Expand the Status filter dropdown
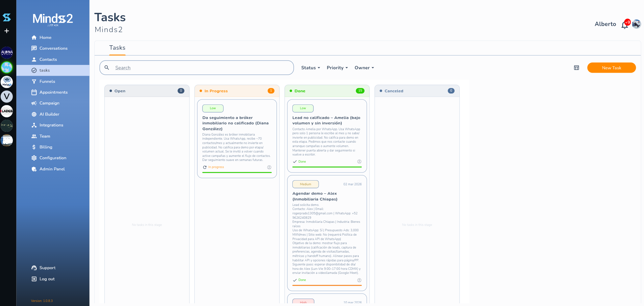 point(310,68)
